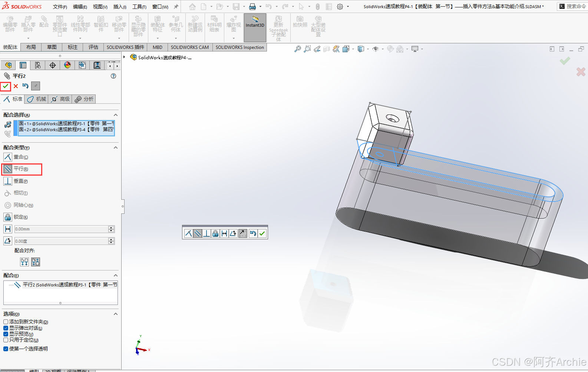
Task: Switch to the 评估 ribbon tab
Action: pyautogui.click(x=93, y=47)
